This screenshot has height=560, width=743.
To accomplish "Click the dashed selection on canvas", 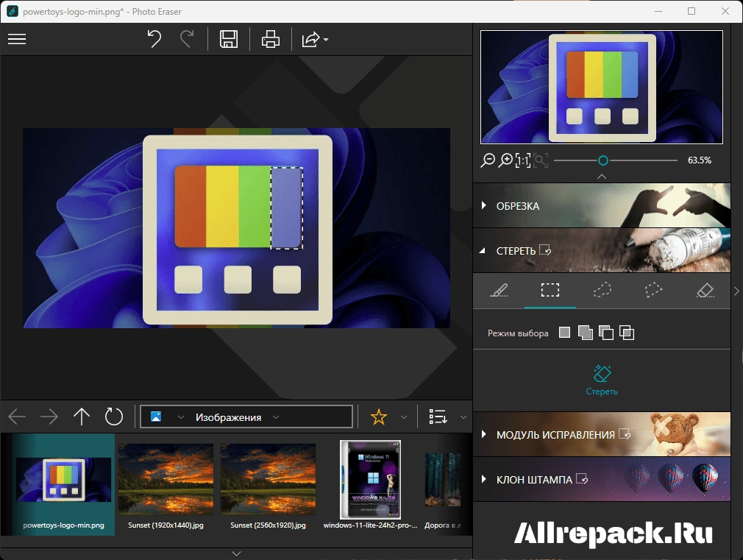I will (287, 208).
